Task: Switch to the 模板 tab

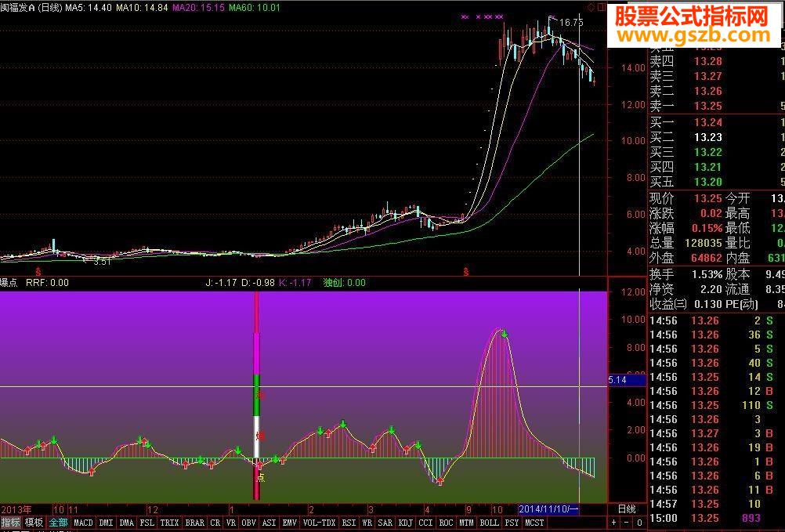Action: pos(34,523)
